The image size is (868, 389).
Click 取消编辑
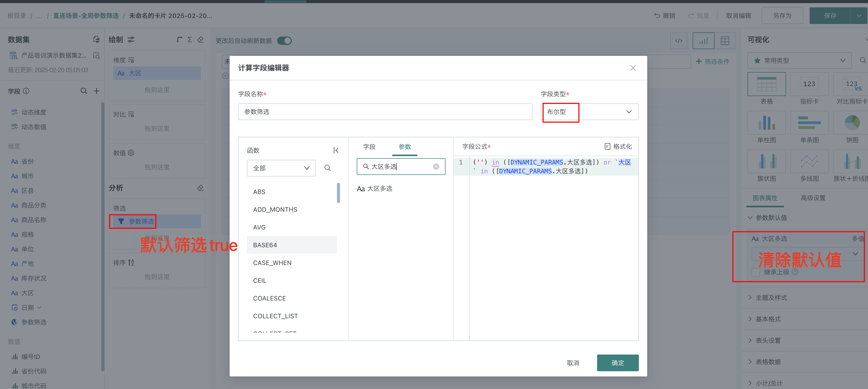coord(738,15)
